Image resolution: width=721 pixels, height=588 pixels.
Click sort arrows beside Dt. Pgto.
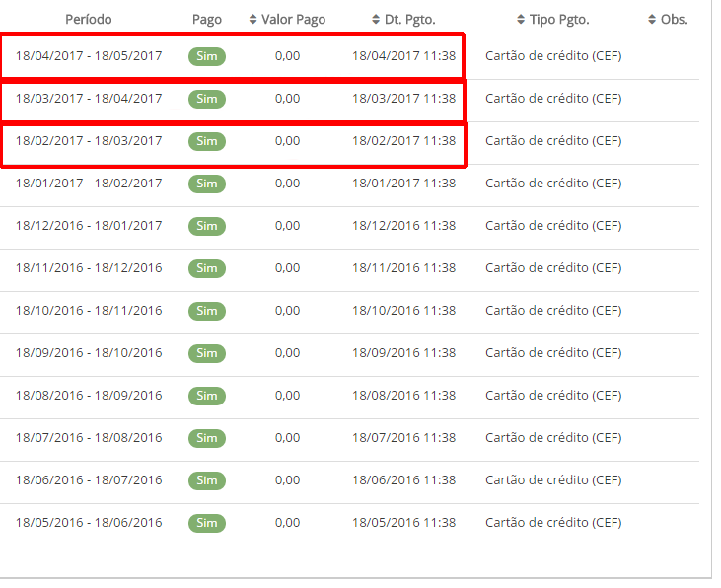coord(376,20)
